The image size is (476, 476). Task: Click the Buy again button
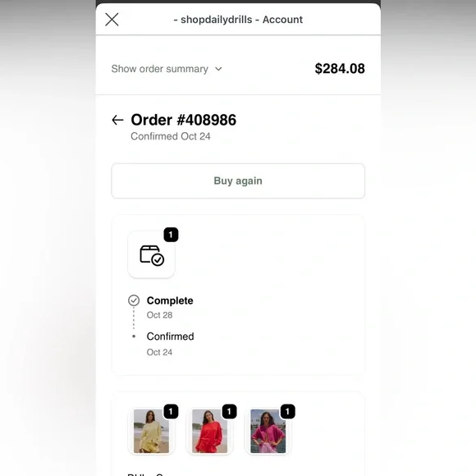(238, 181)
